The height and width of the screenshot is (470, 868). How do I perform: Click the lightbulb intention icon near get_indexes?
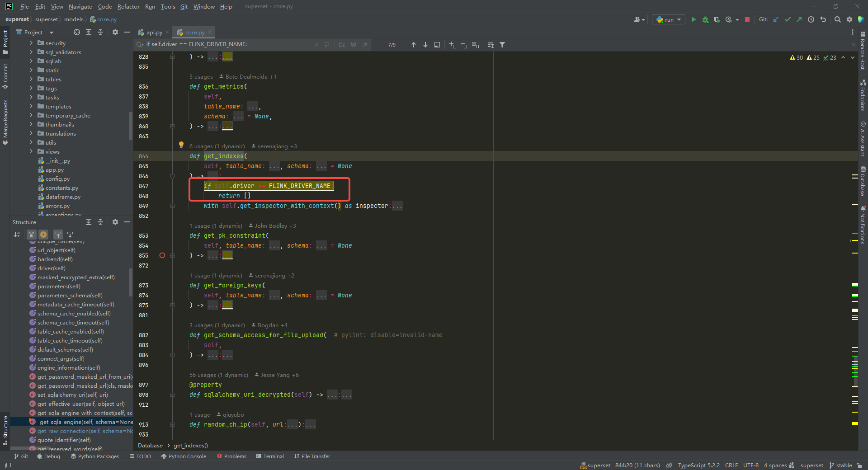click(181, 145)
